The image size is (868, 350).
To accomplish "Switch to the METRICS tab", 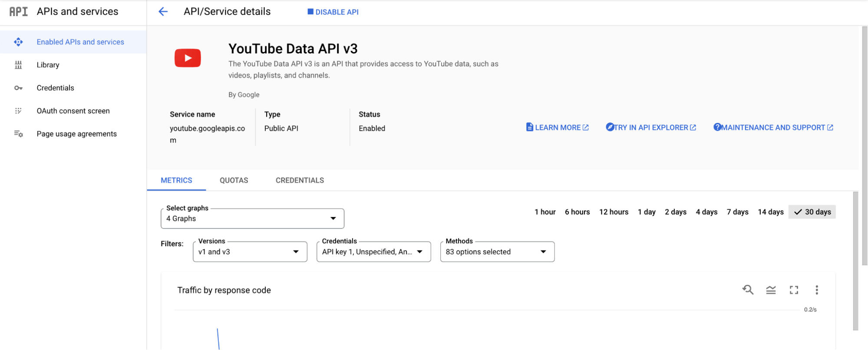I will coord(176,180).
